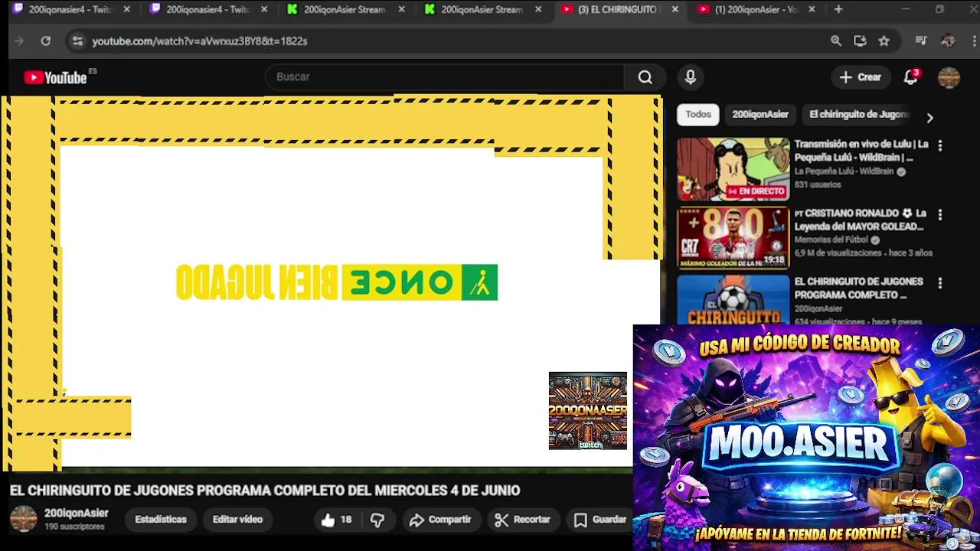
Task: Click the MOO.ASIER creator code banner
Action: point(806,437)
